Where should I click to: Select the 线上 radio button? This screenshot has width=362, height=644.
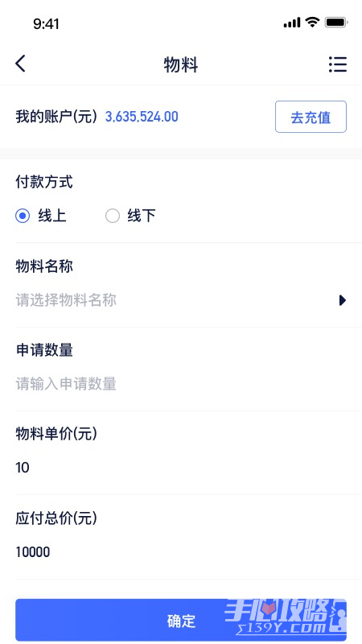(x=23, y=216)
